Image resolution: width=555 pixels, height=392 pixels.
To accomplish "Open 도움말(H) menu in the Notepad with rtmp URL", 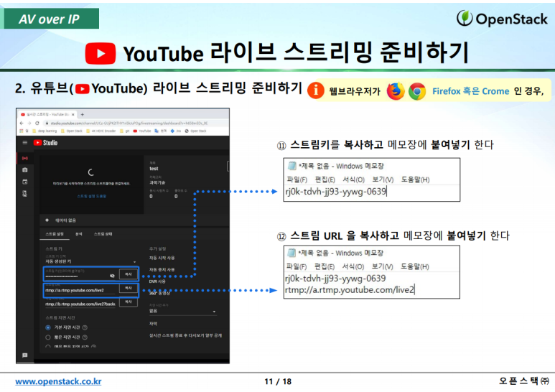I will (x=414, y=266).
